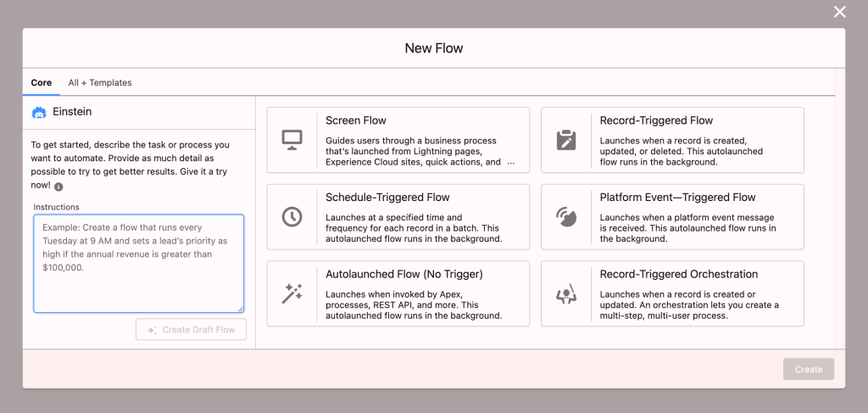Select the Record-Triggered Flow title
Screen dimensions: 868x413
[656, 120]
